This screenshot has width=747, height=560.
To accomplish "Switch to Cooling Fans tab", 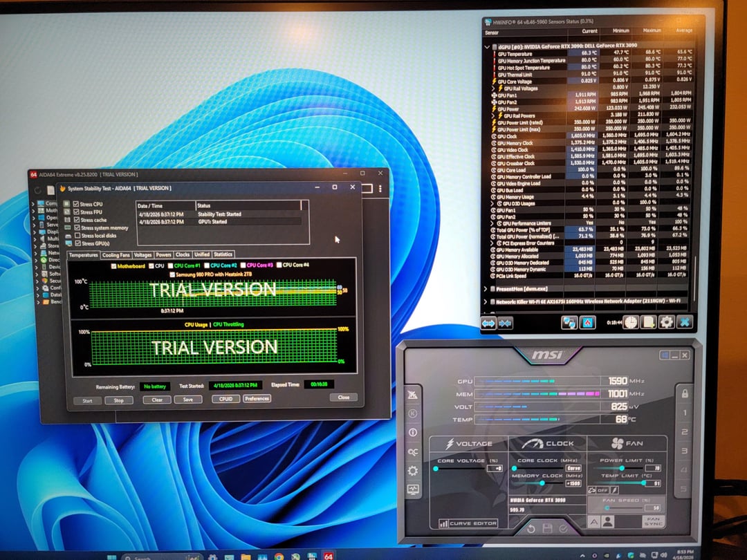I will point(116,254).
